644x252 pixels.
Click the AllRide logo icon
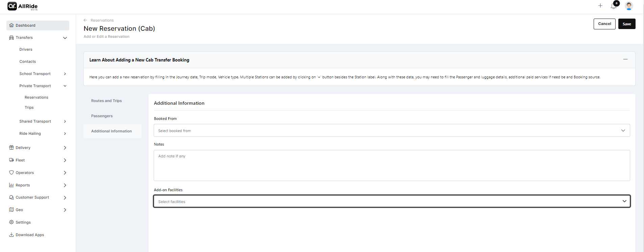pos(12,6)
